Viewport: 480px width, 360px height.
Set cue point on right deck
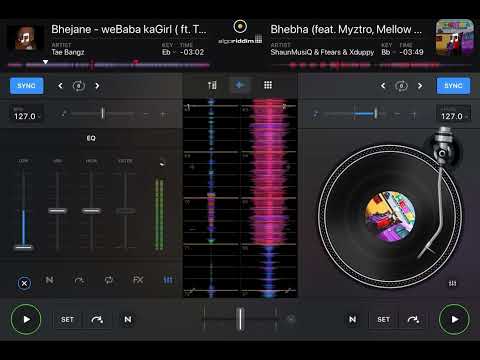tap(383, 319)
